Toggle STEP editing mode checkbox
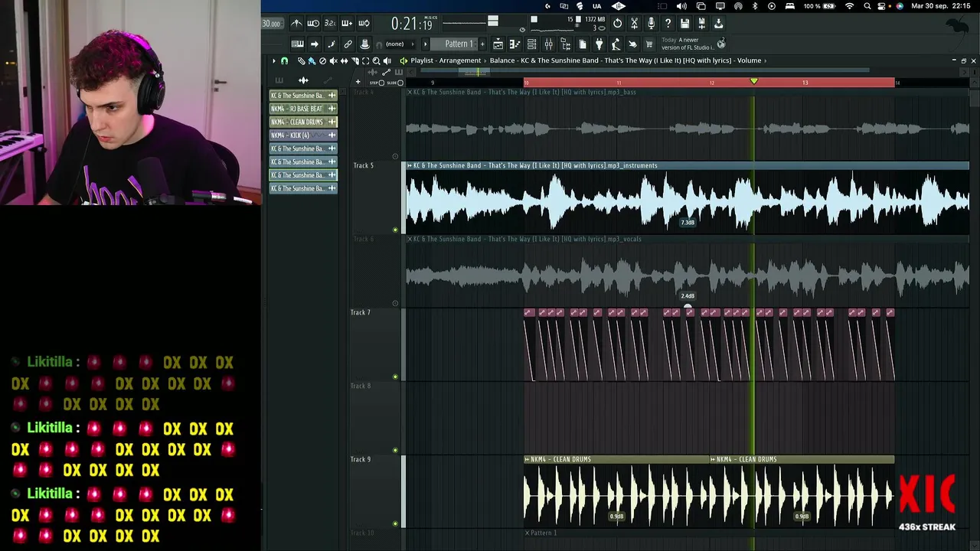This screenshot has width=980, height=551. point(382,83)
